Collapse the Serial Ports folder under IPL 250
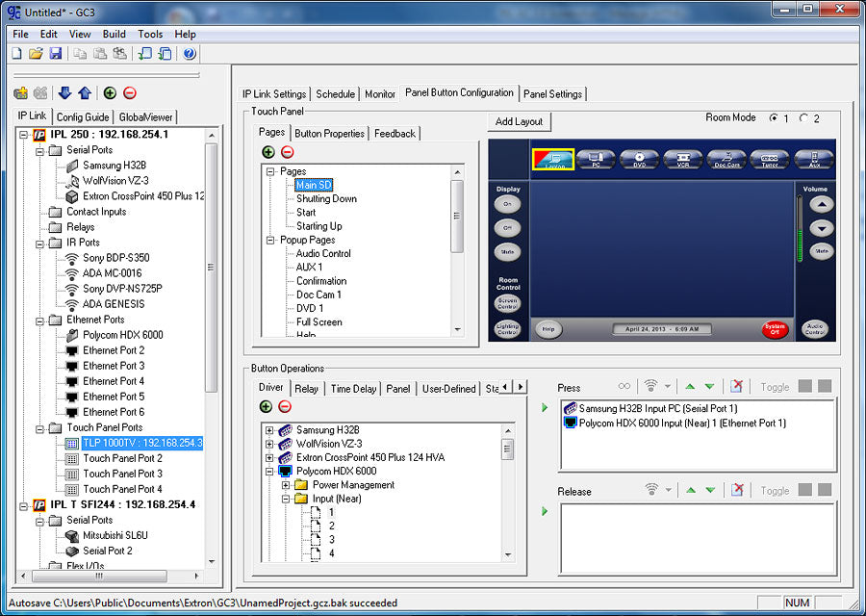Screen dimensions: 866x616 [39, 150]
